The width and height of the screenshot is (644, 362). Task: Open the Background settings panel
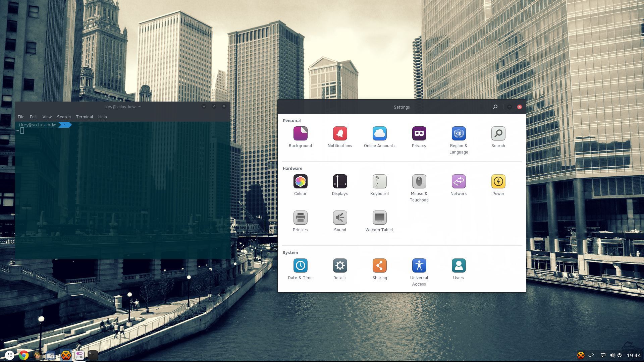point(300,137)
